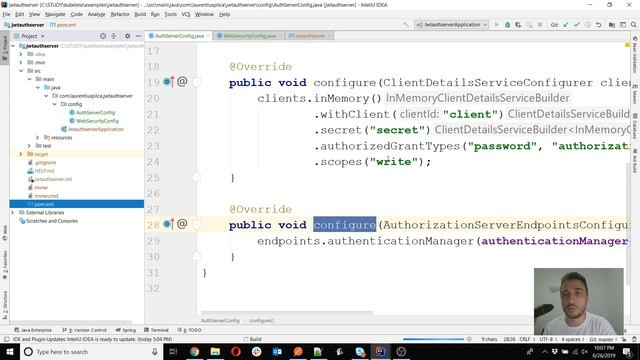Expand the target folder
Screen dimensions: 640x360
click(21, 154)
